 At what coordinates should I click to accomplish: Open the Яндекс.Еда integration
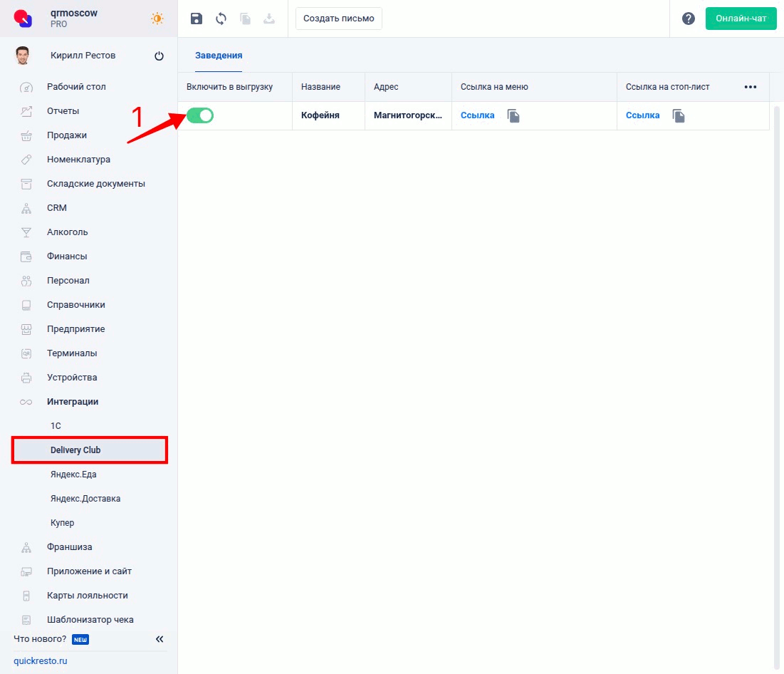(73, 475)
